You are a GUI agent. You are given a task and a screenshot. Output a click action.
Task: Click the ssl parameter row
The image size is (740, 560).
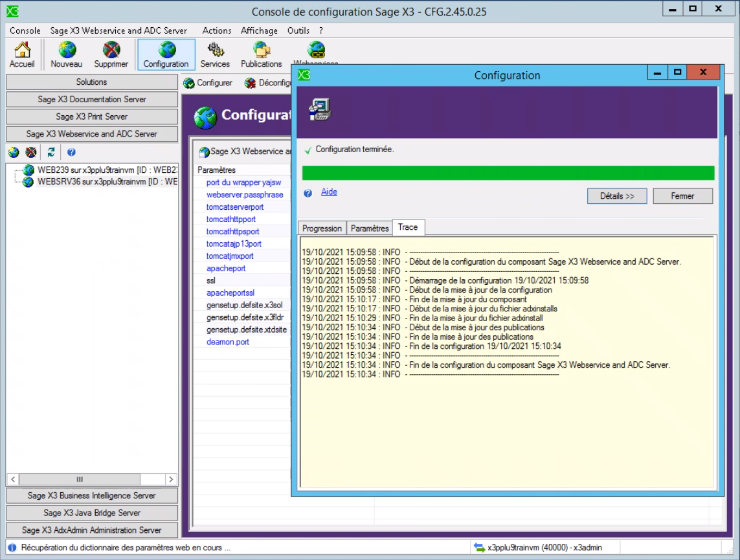tap(241, 281)
